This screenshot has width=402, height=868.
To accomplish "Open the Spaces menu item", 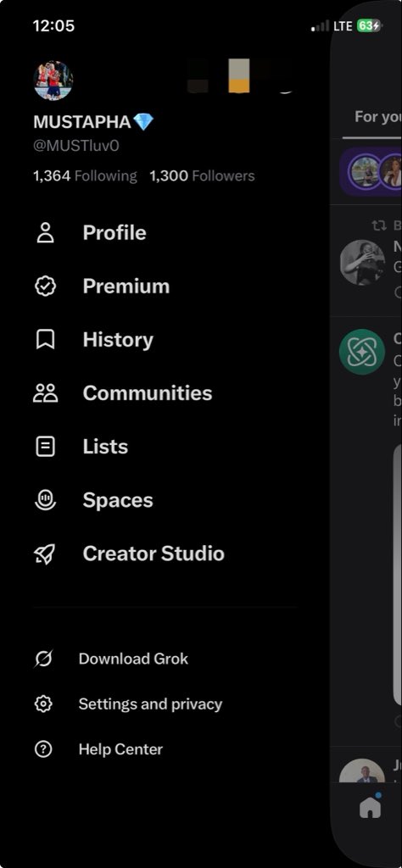I will point(118,500).
